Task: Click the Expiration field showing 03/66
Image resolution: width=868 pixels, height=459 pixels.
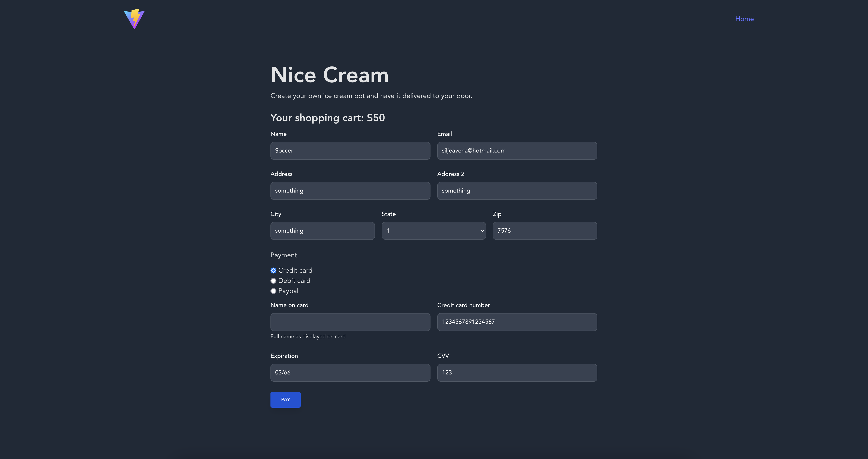Action: click(x=350, y=373)
